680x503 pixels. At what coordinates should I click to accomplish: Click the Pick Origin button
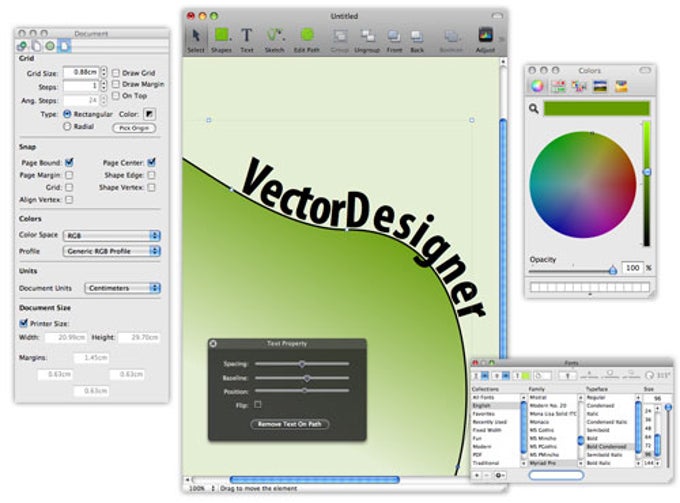tap(134, 128)
